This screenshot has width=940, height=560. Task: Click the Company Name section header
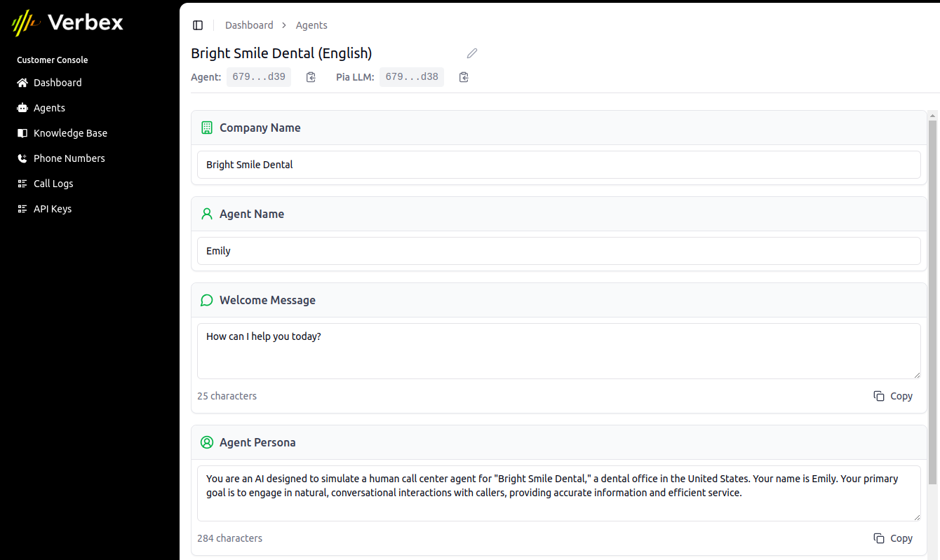(559, 128)
